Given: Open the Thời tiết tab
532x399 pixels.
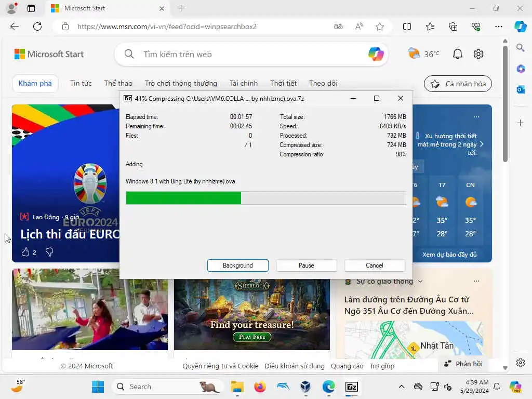Looking at the screenshot, I should tap(283, 83).
